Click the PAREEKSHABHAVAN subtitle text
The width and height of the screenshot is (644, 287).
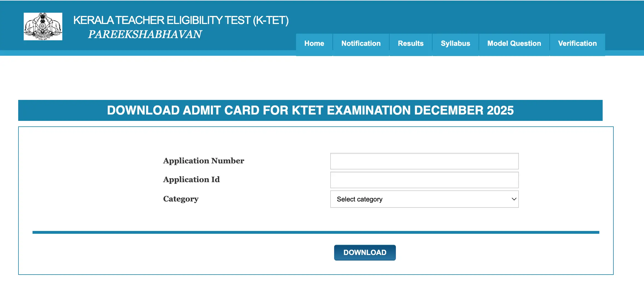pyautogui.click(x=144, y=34)
